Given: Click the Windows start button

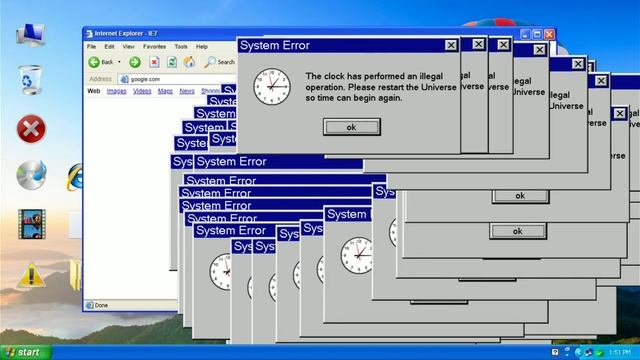Looking at the screenshot, I should pyautogui.click(x=25, y=352).
